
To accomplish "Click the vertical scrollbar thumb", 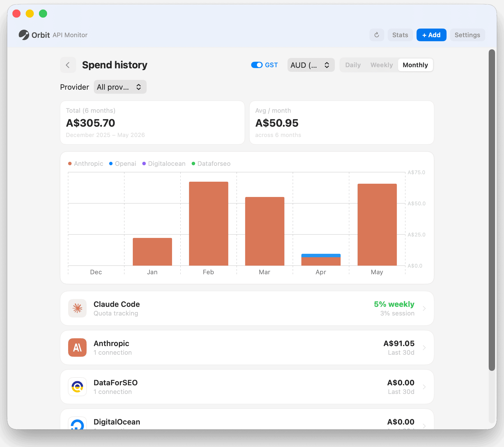I will point(492,210).
